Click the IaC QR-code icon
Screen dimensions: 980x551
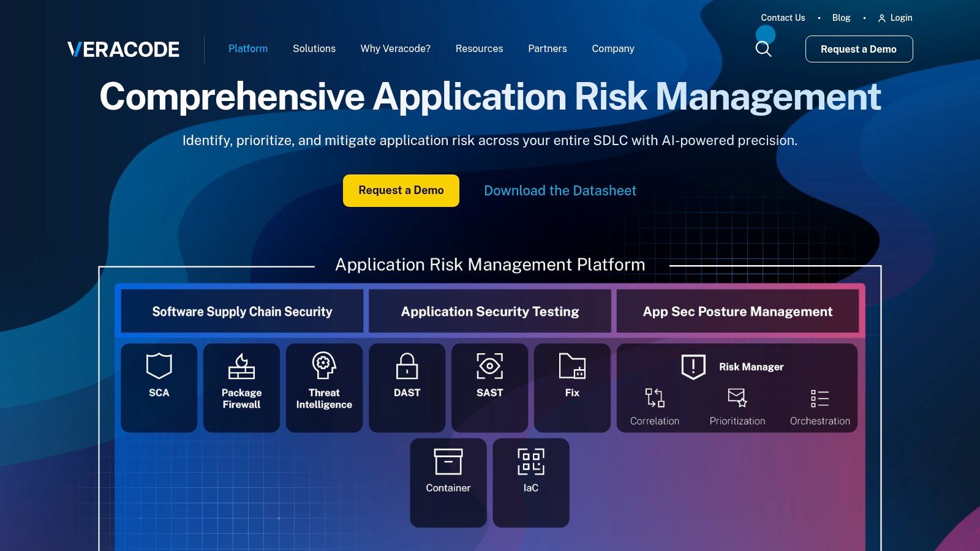(x=531, y=462)
